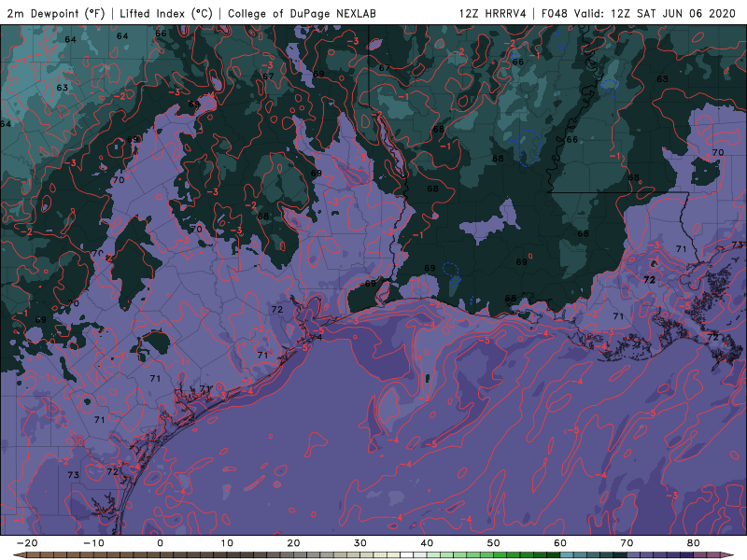Click the "Lifted Index (°C)" title text
This screenshot has height=560, width=747.
pyautogui.click(x=166, y=13)
